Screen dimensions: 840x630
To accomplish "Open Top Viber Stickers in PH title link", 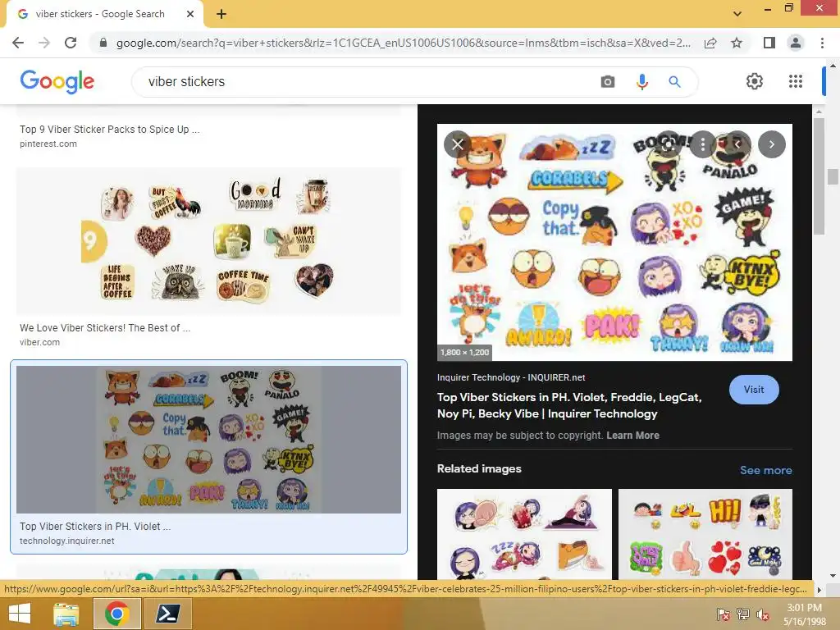I will click(569, 405).
